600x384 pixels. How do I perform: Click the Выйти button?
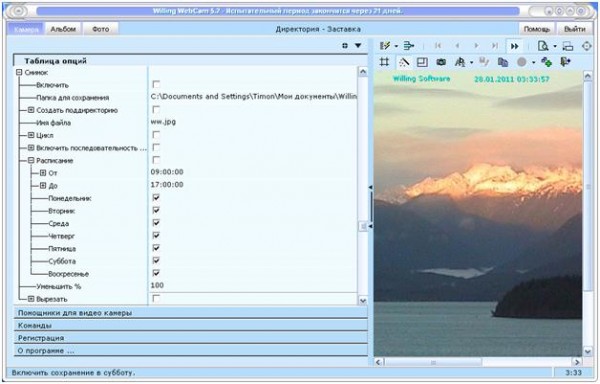[574, 29]
